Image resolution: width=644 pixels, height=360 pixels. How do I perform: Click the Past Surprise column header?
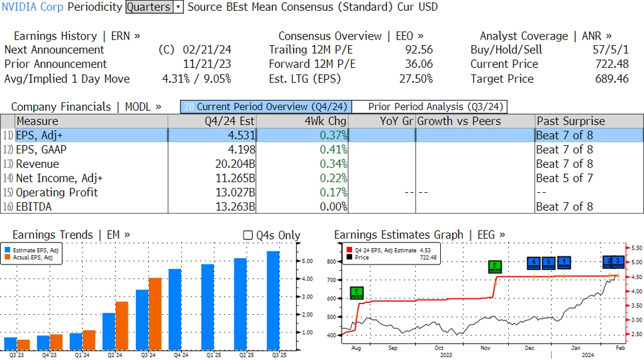pos(589,121)
